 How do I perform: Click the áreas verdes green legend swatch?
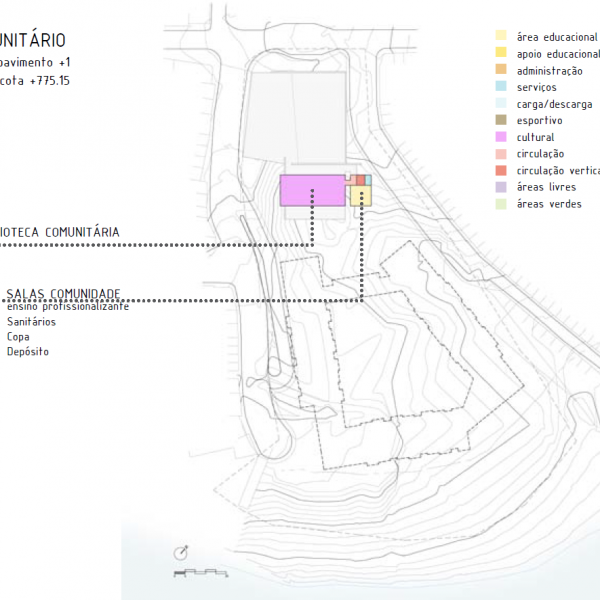501,204
